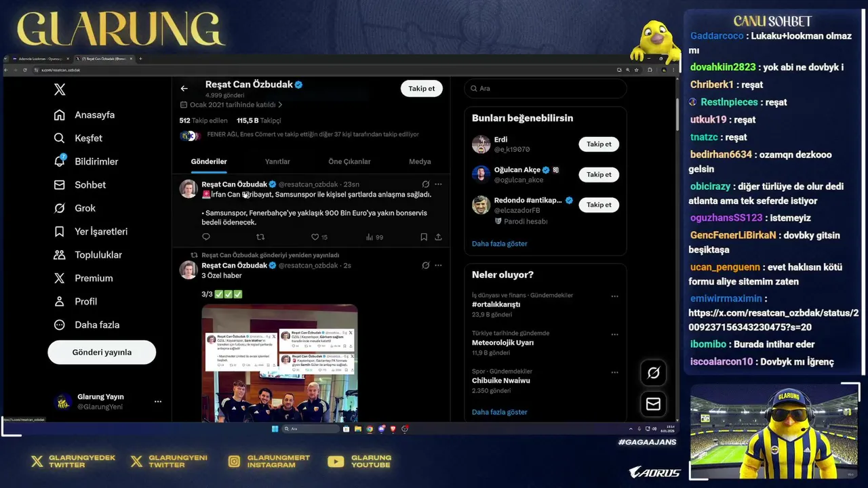Open the 3 Özel haber tweet image
The image size is (868, 488).
click(279, 363)
